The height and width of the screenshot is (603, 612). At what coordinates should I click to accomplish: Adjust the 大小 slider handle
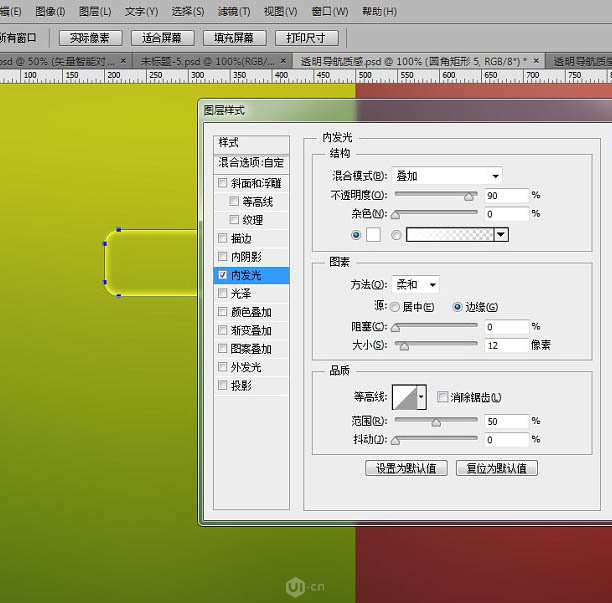[x=404, y=346]
